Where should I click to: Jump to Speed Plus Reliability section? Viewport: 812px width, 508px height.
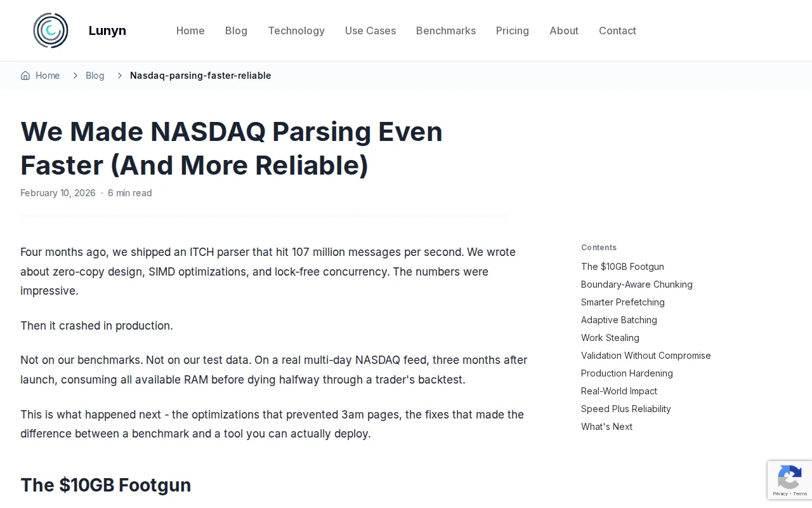626,409
